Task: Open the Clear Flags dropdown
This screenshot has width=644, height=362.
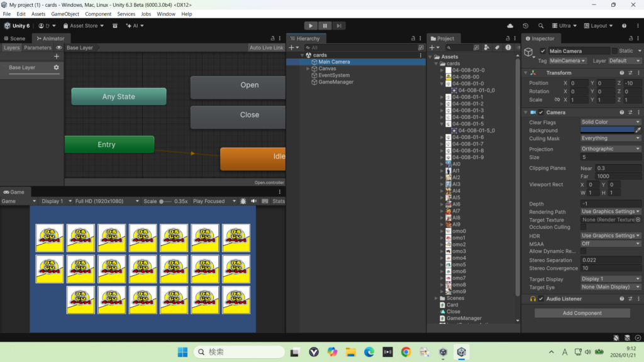Action: [x=610, y=122]
